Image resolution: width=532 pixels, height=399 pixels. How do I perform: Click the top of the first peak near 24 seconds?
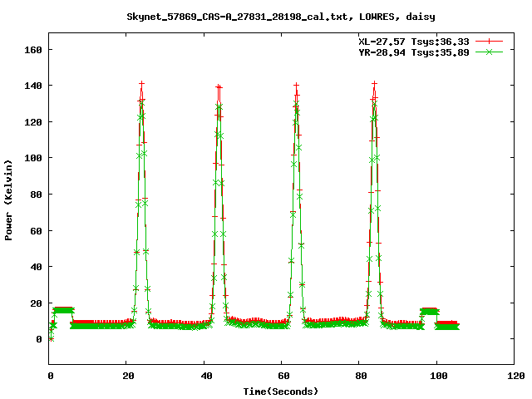142,83
